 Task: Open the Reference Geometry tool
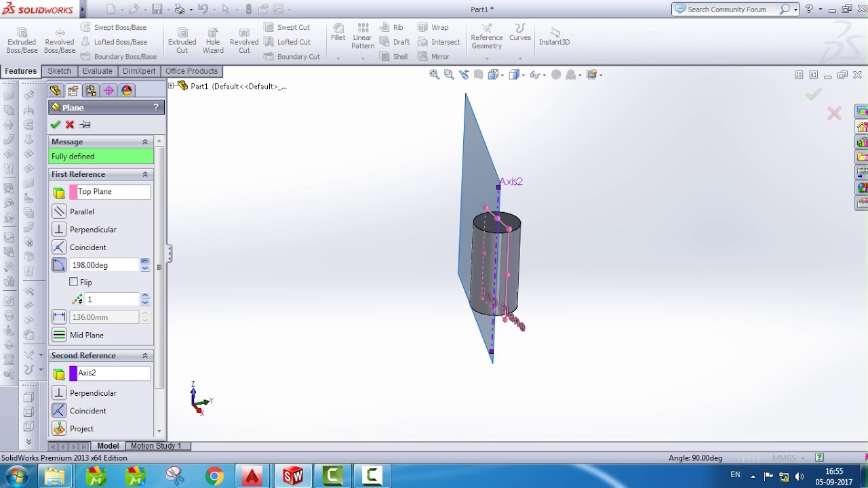pos(486,37)
